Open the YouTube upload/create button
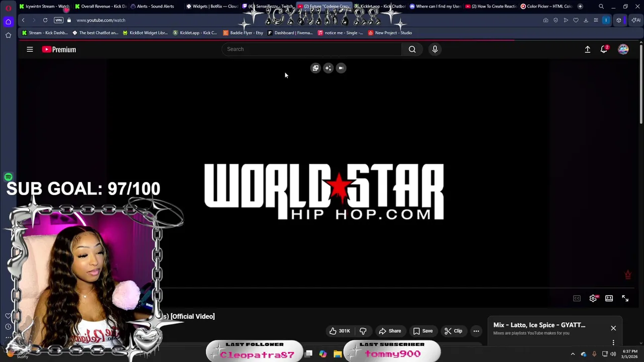Viewport: 644px width, 362px height. click(587, 49)
